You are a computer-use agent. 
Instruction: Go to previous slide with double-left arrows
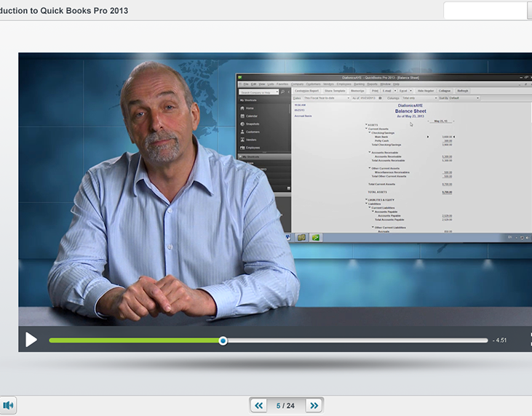click(259, 406)
